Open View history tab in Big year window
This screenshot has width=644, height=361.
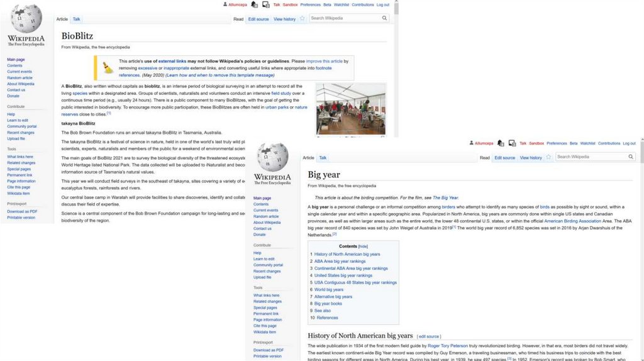point(531,158)
